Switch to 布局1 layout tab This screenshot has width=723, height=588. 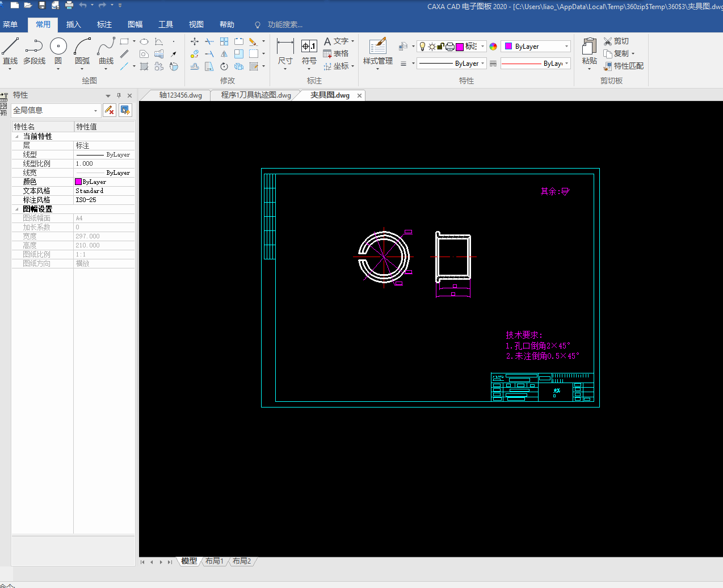coord(215,561)
